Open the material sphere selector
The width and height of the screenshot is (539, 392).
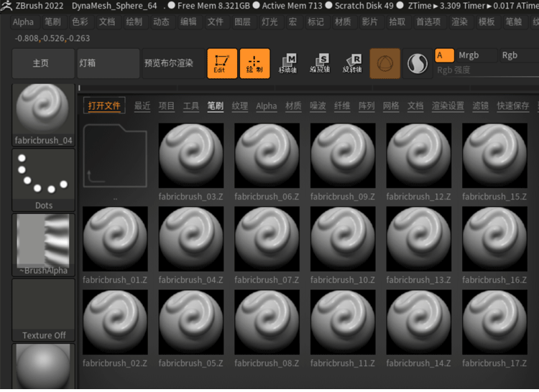43,366
